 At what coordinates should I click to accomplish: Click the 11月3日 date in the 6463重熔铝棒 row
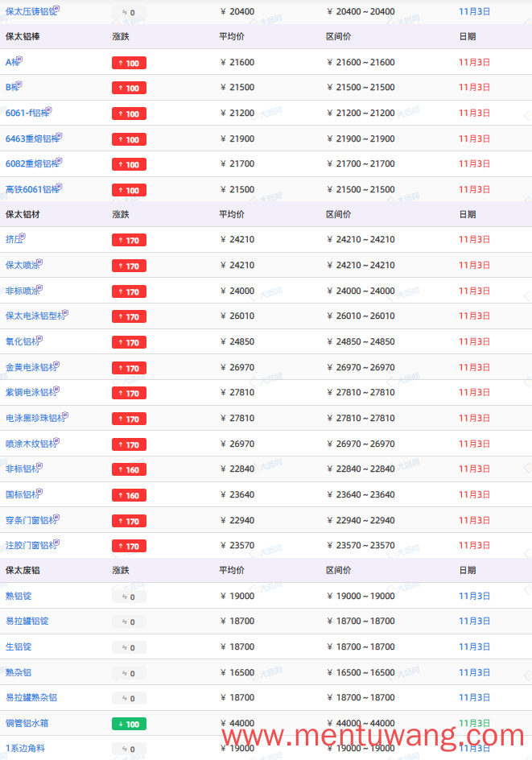point(474,138)
